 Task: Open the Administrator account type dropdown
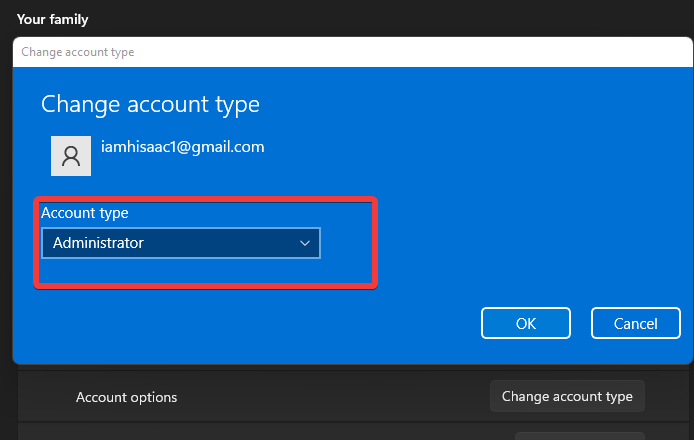coord(181,243)
